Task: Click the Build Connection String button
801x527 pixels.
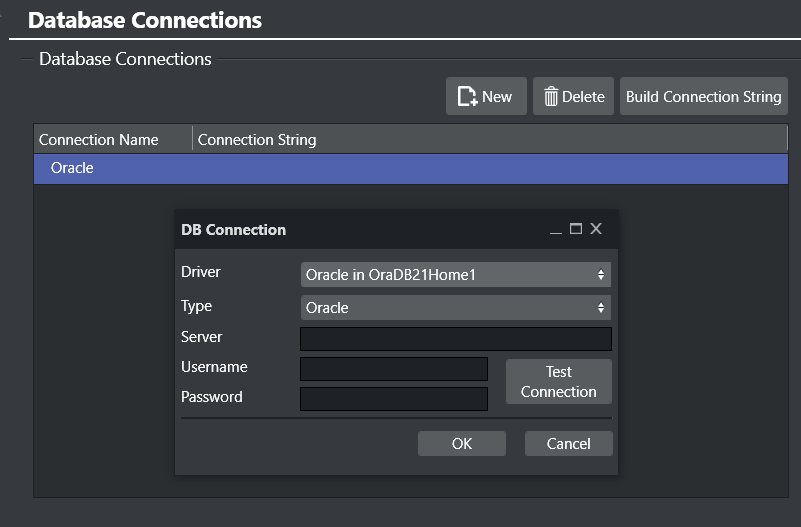Action: (x=703, y=97)
